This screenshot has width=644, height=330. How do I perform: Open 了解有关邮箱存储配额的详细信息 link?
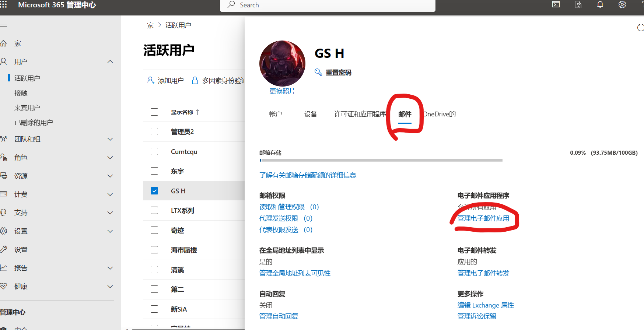308,175
